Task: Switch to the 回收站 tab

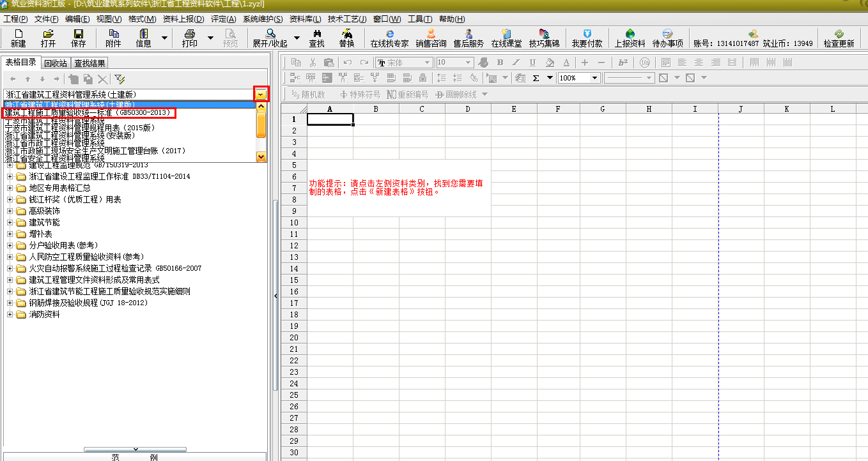Action: point(56,63)
